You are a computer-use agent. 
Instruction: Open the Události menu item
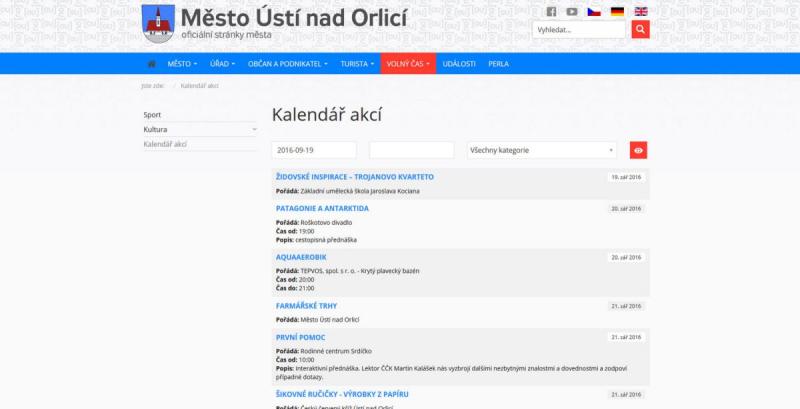coord(458,63)
